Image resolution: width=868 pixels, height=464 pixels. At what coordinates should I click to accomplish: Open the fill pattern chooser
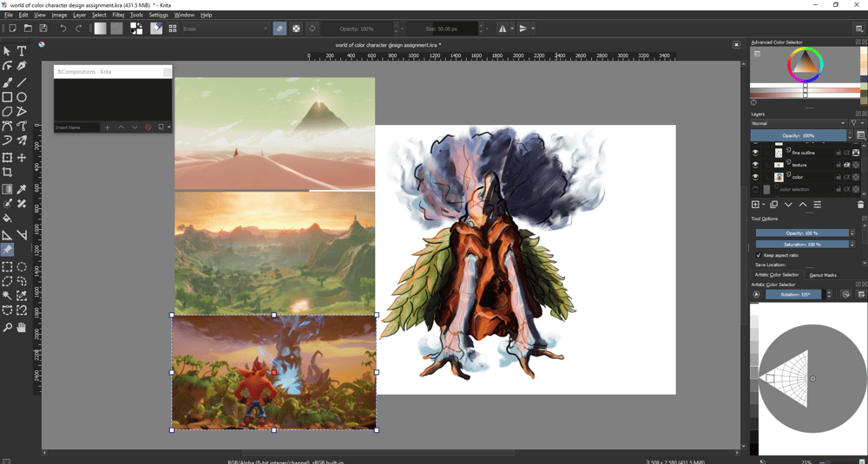point(116,29)
